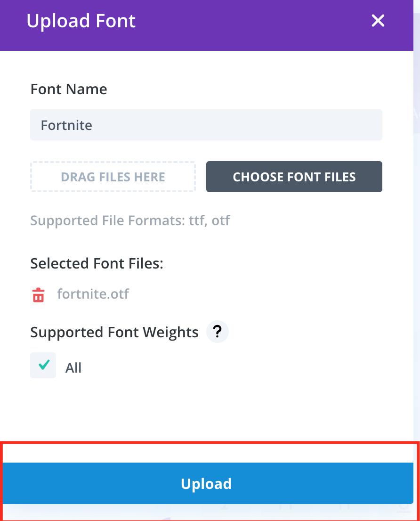Click the All label beside the checkbox

(73, 368)
